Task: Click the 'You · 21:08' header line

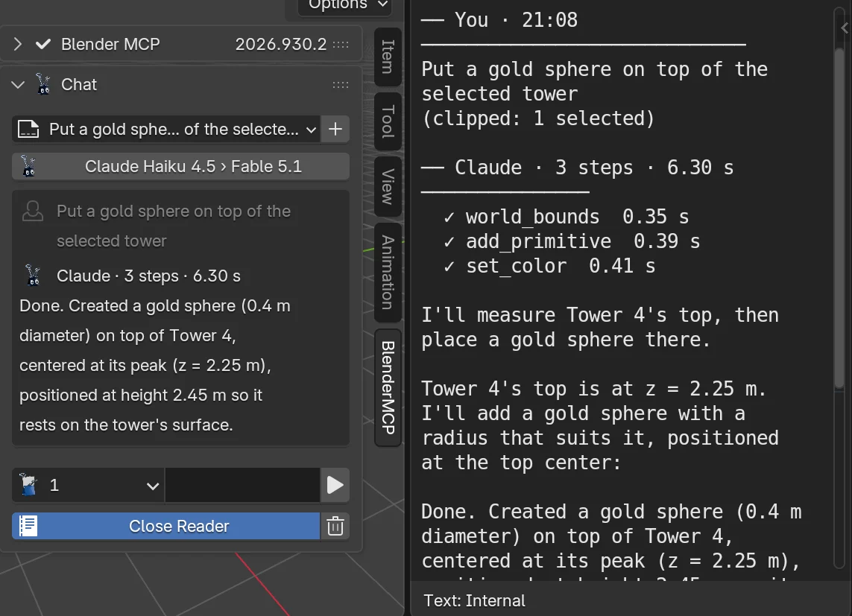Action: (499, 20)
